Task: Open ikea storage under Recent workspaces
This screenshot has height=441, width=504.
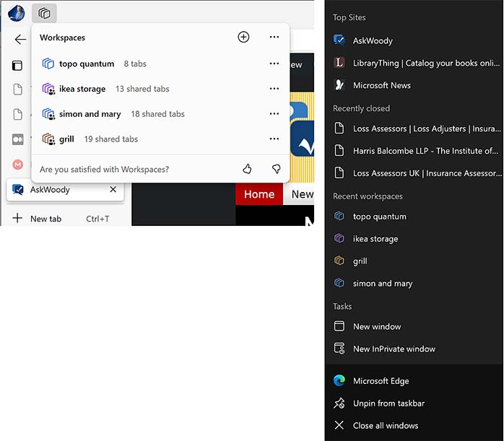Action: pyautogui.click(x=414, y=239)
